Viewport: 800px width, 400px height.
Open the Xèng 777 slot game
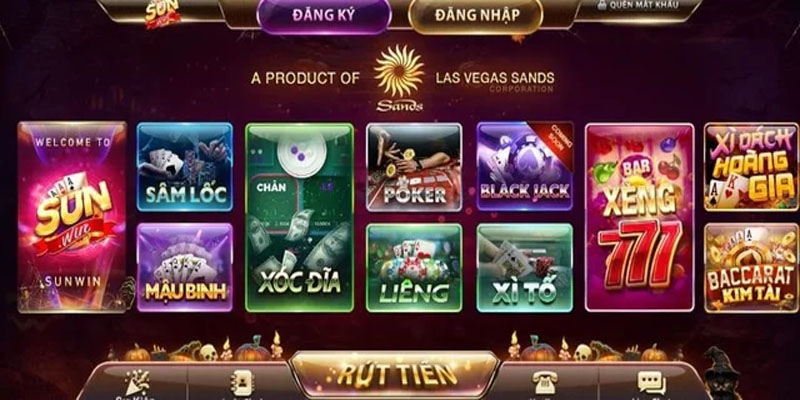tap(640, 217)
